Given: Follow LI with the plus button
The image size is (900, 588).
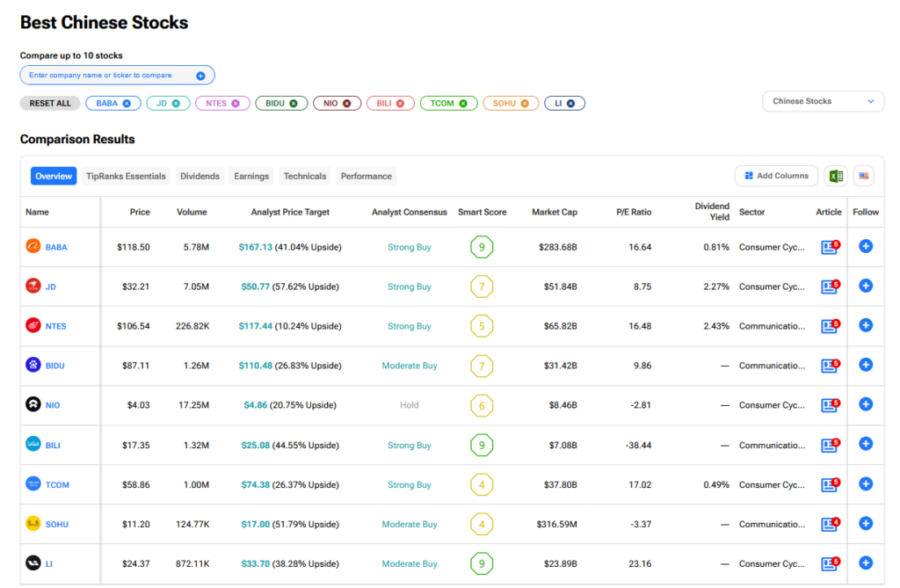Looking at the screenshot, I should pos(866,563).
